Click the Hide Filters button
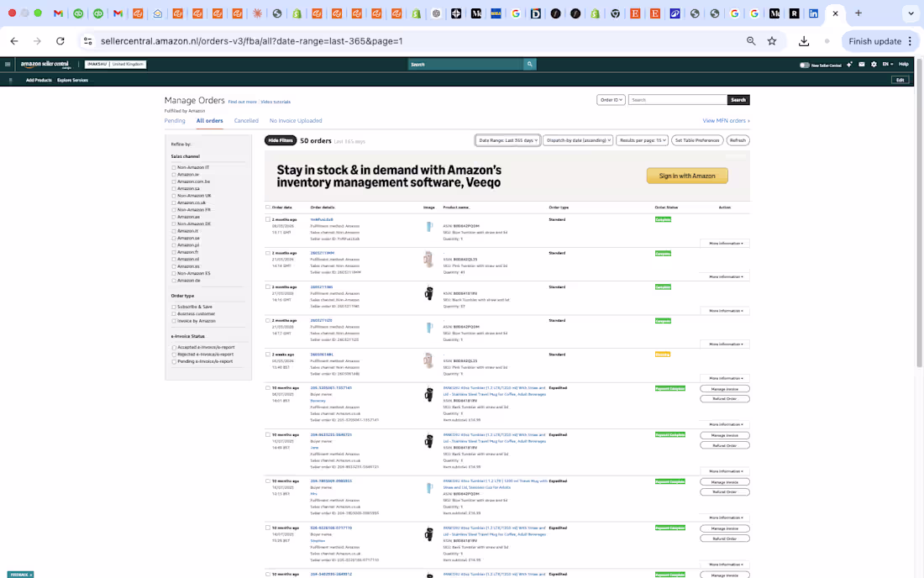 point(281,140)
